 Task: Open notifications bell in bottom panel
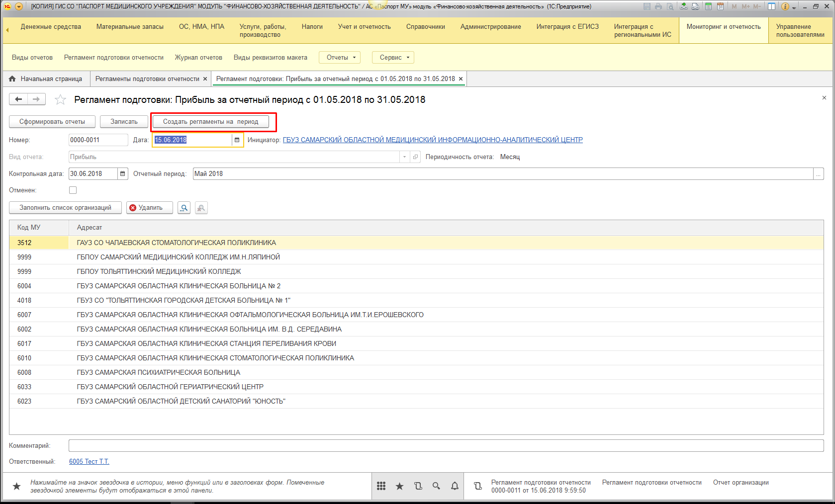(x=455, y=486)
